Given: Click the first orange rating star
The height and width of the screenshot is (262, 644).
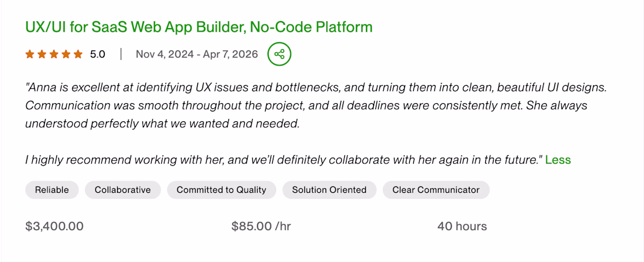Looking at the screenshot, I should pyautogui.click(x=30, y=55).
